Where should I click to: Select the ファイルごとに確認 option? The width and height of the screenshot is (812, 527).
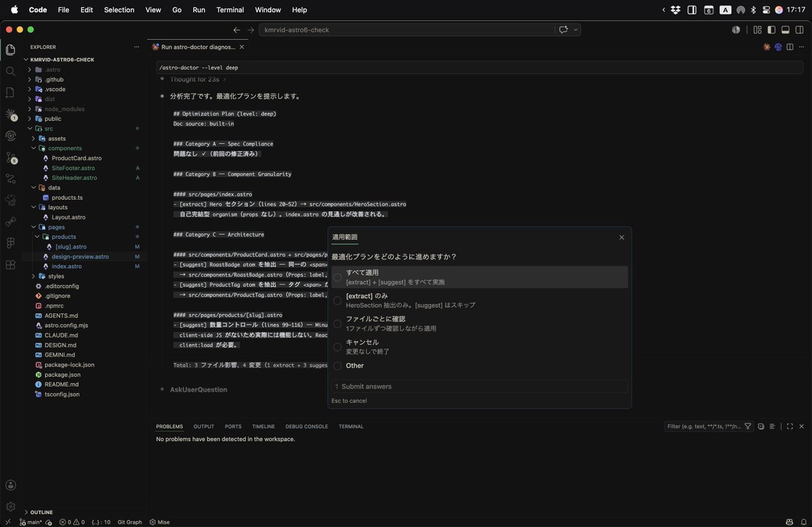pos(479,323)
